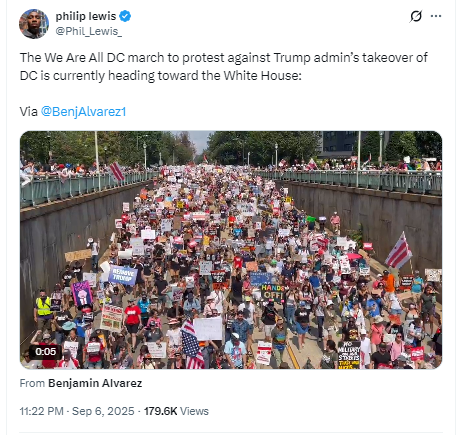Click the tweet text about DC march
Viewport: 475px width, 435px height.
(223, 67)
